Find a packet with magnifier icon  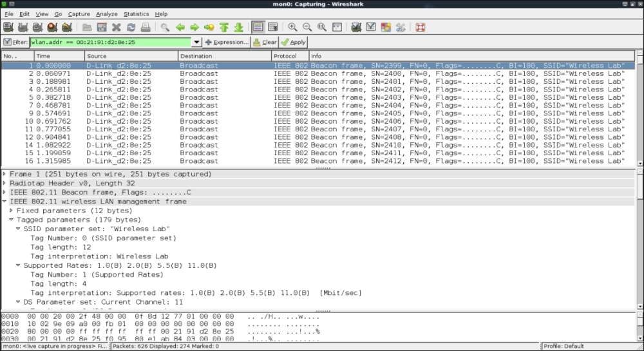[x=165, y=28]
